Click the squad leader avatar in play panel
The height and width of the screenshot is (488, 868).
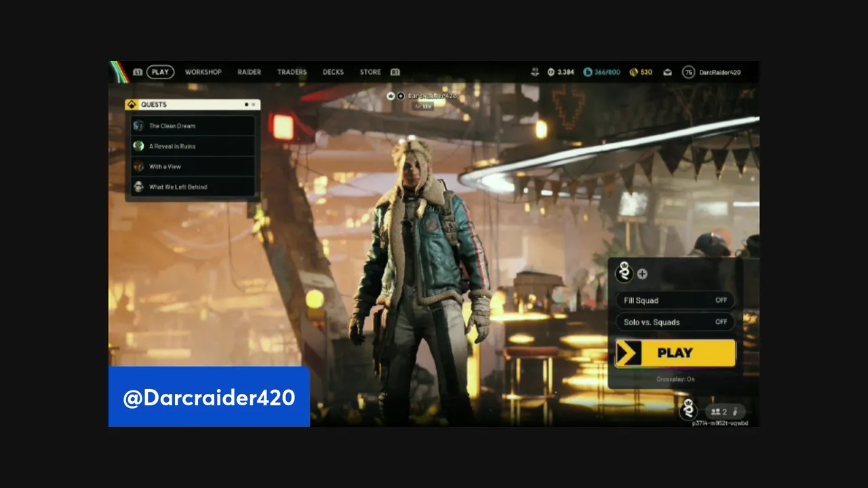click(x=624, y=272)
